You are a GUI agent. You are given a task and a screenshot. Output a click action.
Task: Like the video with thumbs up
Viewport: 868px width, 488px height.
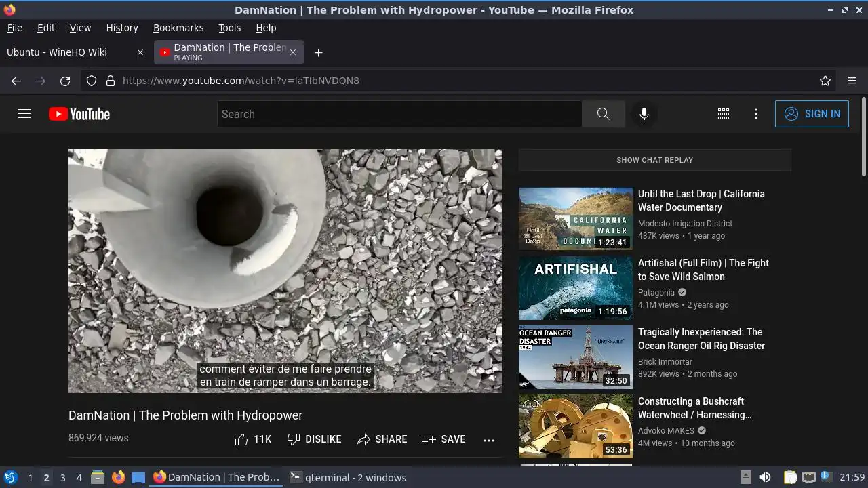click(253, 439)
